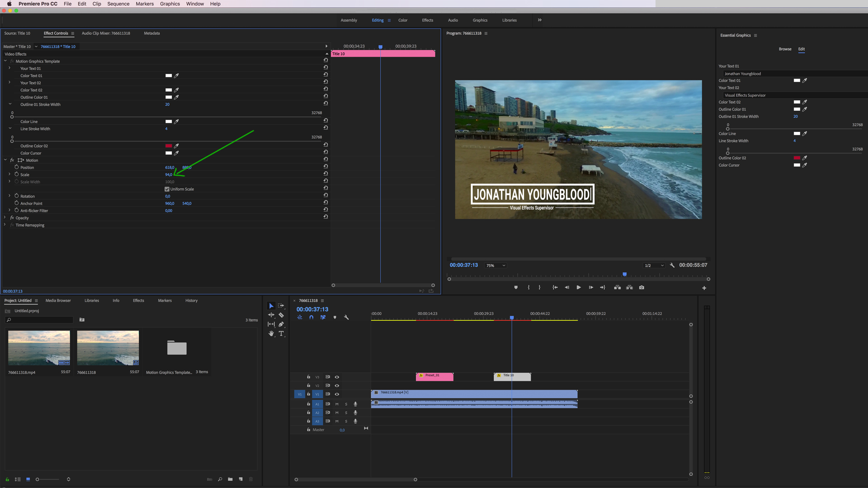This screenshot has height=488, width=868.
Task: Click the Export Frame camera icon
Action: tap(642, 287)
